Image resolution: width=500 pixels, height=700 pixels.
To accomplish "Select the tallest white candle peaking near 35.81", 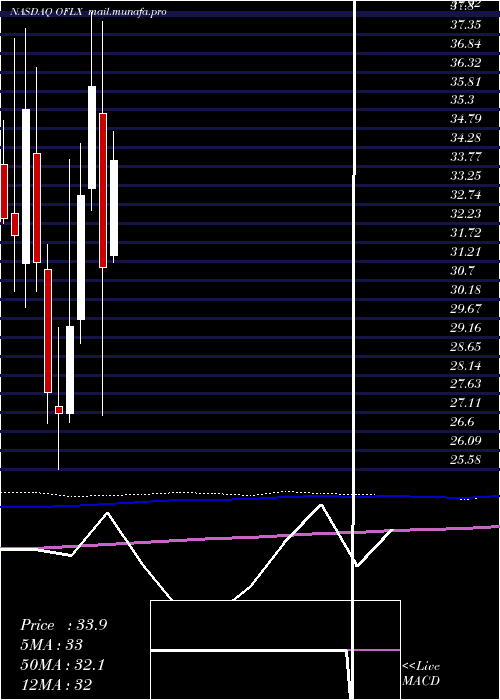I will pyautogui.click(x=92, y=137).
